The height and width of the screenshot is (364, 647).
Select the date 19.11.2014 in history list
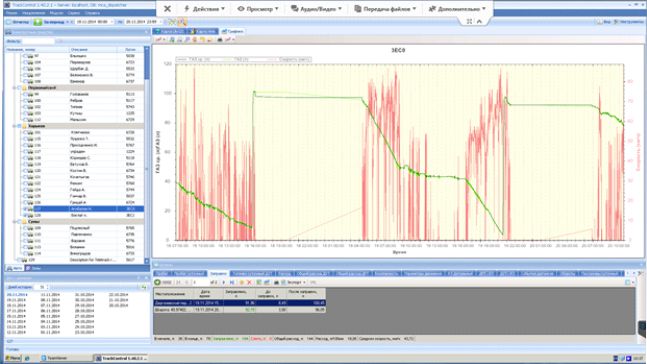[x=17, y=300]
